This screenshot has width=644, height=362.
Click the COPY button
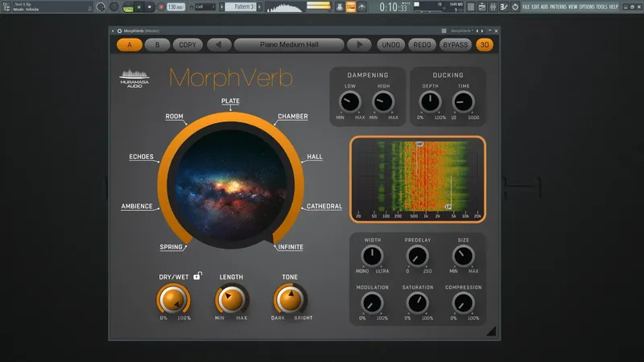click(x=188, y=45)
